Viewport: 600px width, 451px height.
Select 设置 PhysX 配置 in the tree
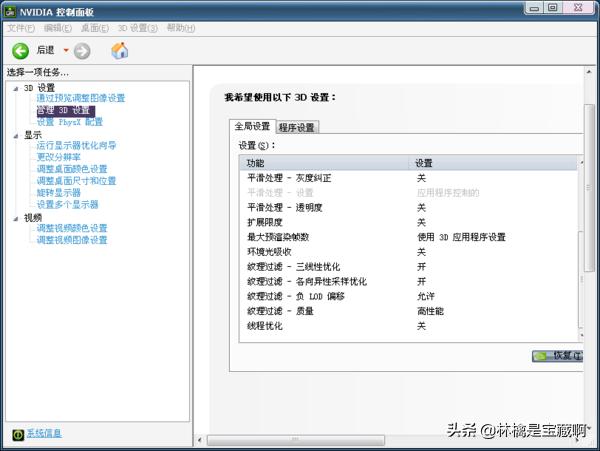pos(70,122)
